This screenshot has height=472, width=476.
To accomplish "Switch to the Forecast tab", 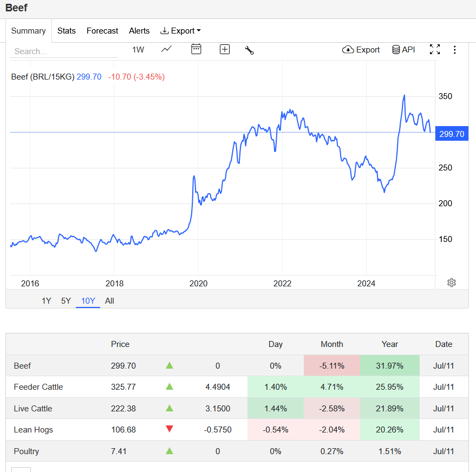I will point(102,31).
